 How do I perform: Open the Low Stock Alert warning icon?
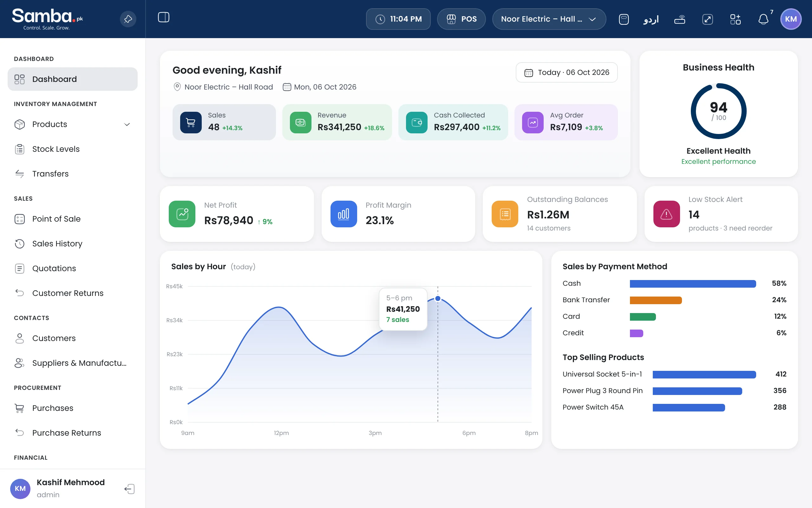666,214
